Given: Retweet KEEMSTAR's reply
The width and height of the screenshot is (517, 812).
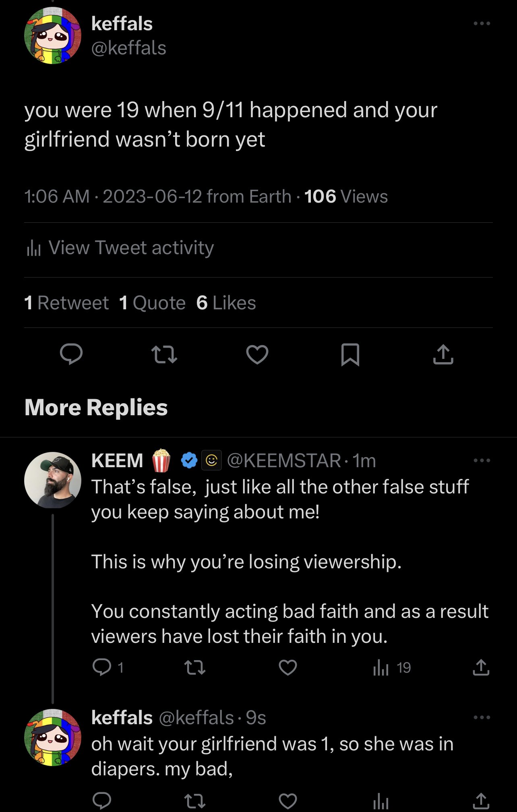Looking at the screenshot, I should (x=195, y=668).
